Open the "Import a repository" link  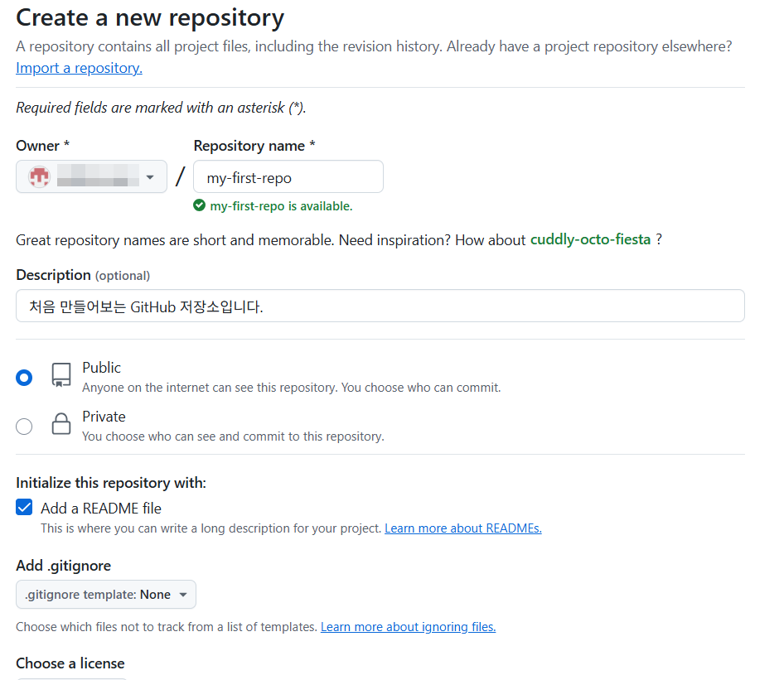click(78, 67)
